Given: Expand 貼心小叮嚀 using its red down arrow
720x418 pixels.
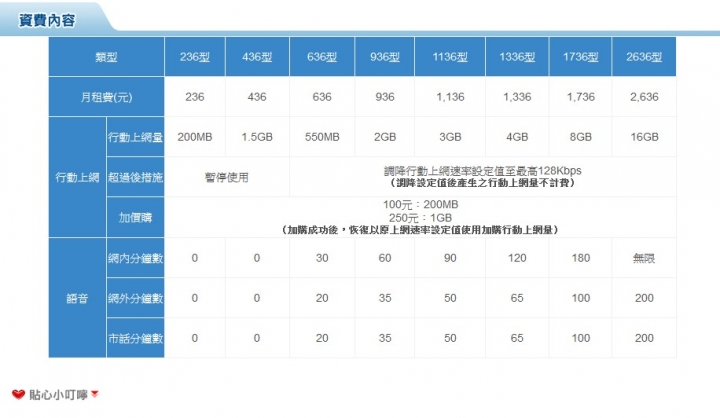Looking at the screenshot, I should click(x=95, y=394).
